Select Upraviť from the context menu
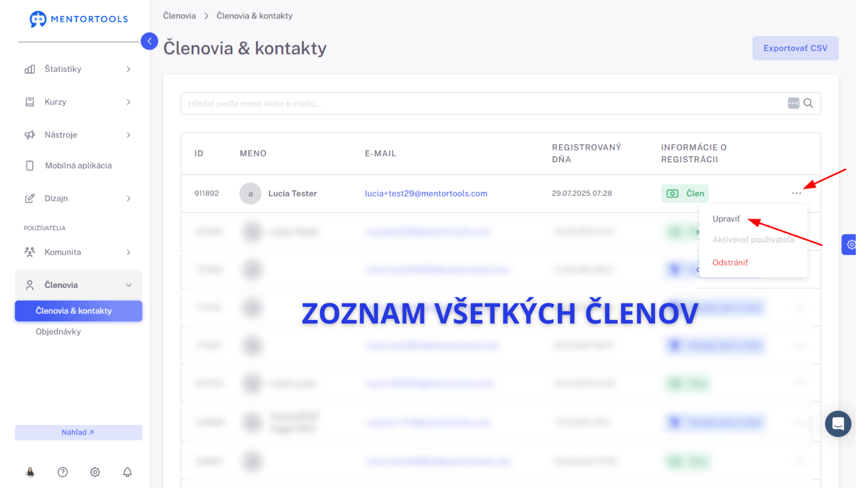This screenshot has width=868, height=488. point(726,219)
